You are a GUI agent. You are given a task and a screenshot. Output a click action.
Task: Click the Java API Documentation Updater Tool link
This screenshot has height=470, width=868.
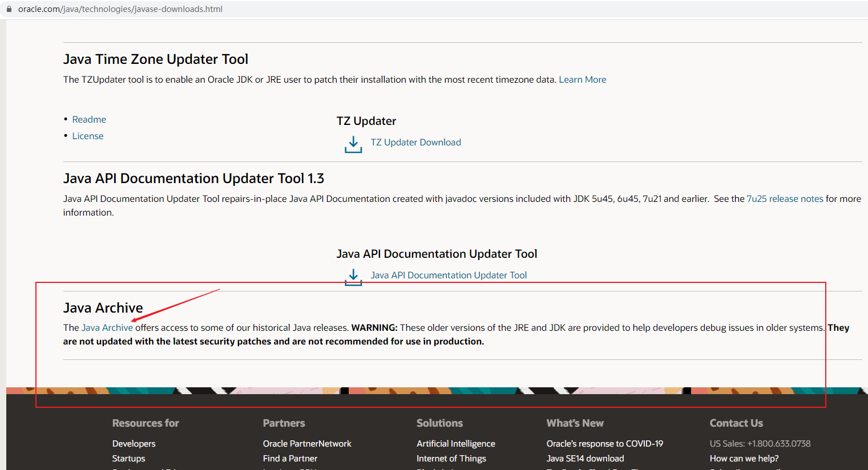click(449, 275)
